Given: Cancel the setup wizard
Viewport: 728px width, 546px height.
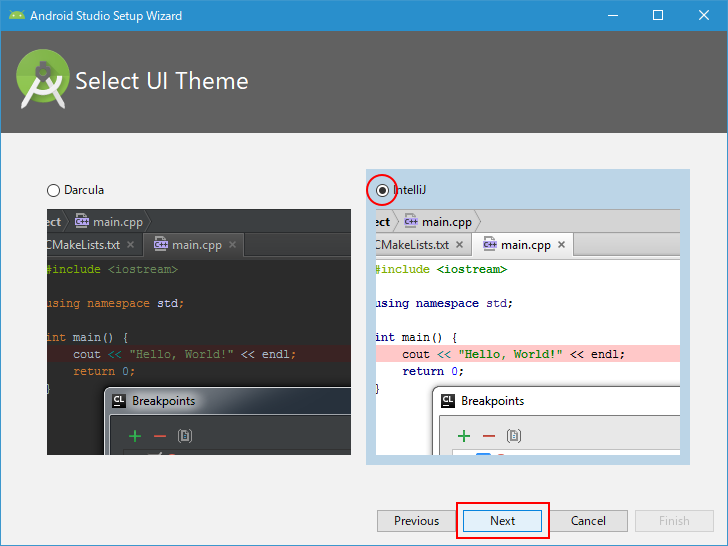Looking at the screenshot, I should (588, 521).
